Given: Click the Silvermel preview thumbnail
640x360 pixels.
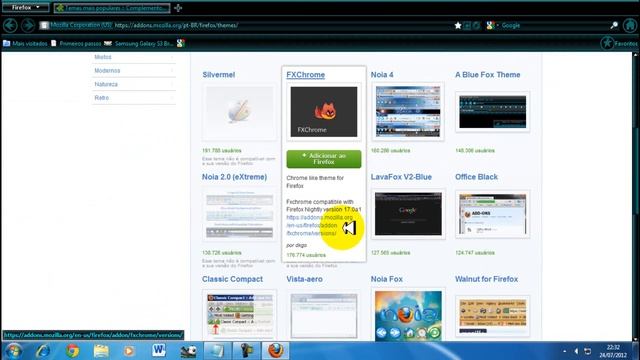Looking at the screenshot, I should (240, 112).
